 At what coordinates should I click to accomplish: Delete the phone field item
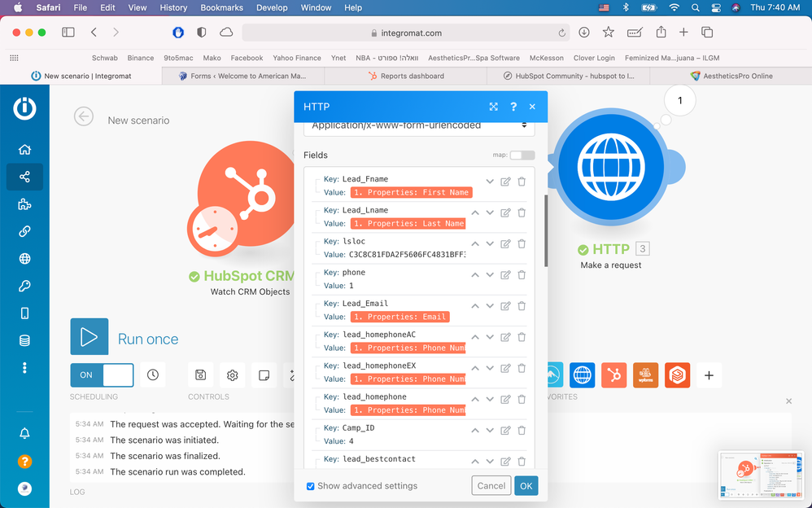[522, 274]
